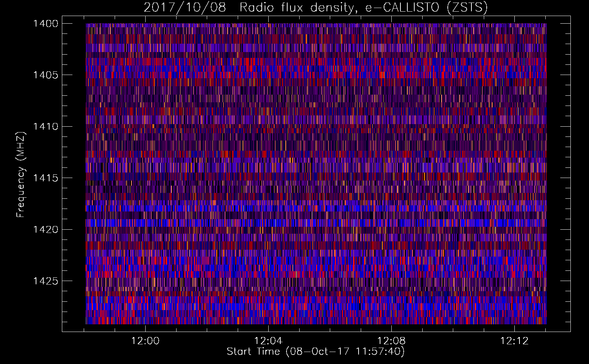Click the y-axis label "Frequency (MHZ)"
Viewport: 589px width, 364px height.
[x=21, y=175]
